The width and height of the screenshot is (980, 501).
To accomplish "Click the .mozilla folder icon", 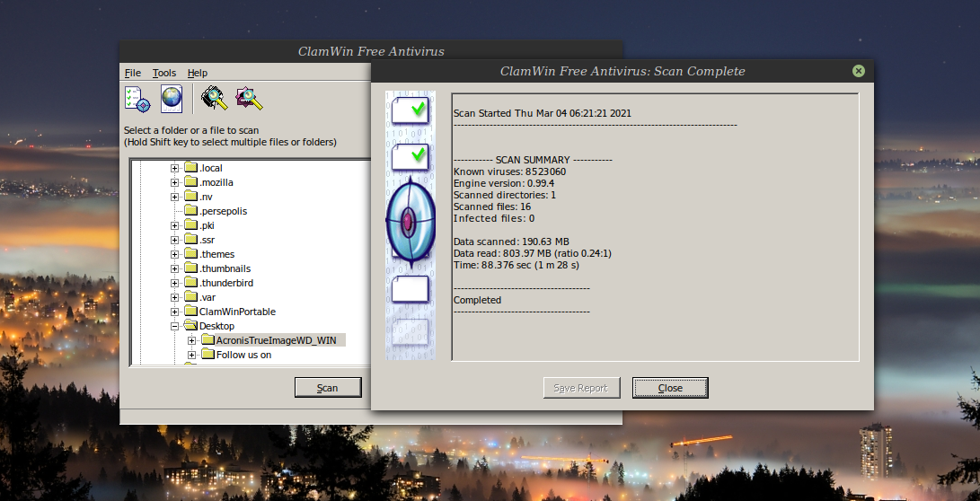I will coord(190,181).
